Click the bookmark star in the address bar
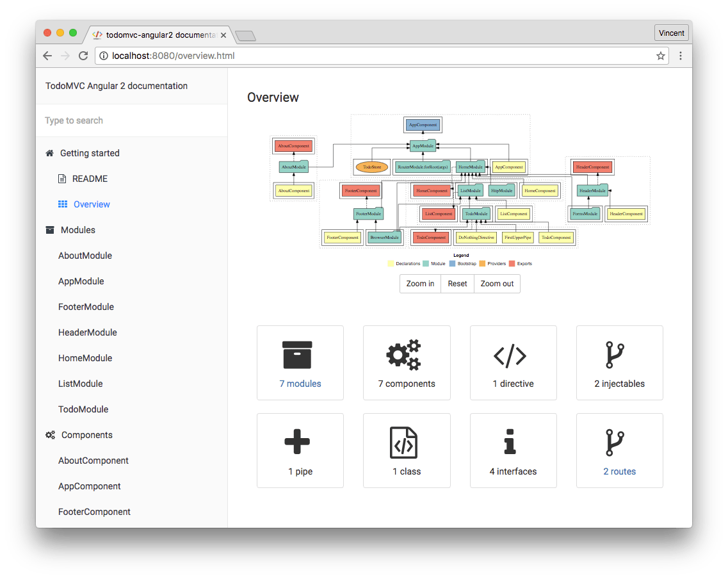 660,56
